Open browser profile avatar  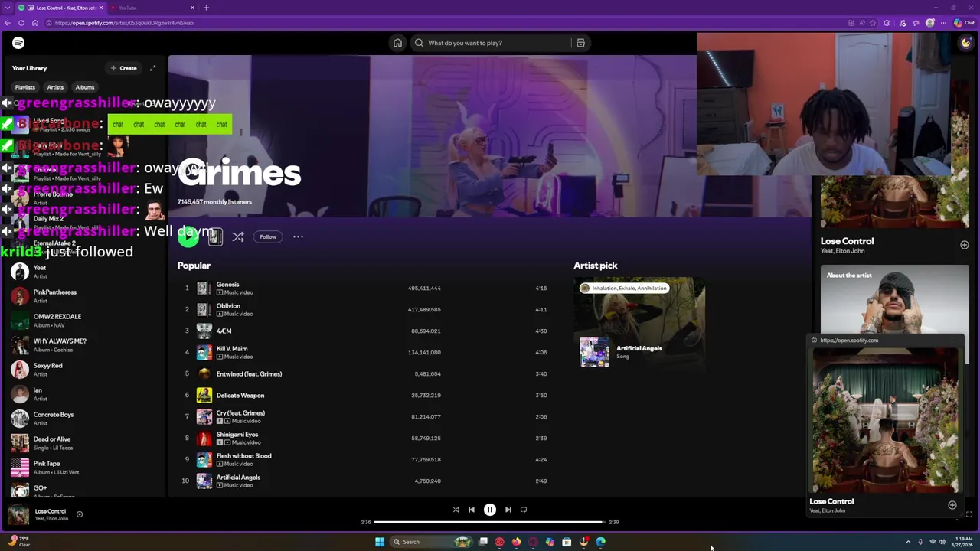pos(930,23)
